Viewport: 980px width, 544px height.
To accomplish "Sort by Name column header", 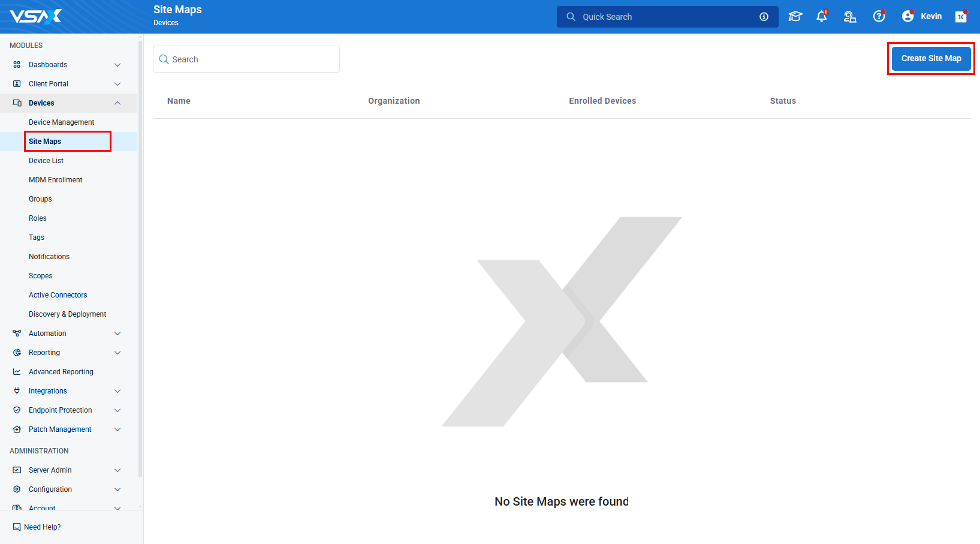I will (x=179, y=101).
